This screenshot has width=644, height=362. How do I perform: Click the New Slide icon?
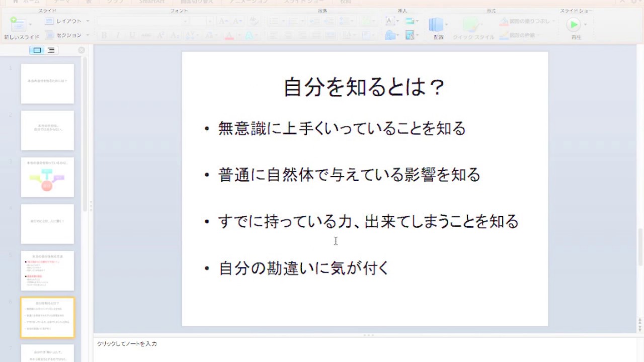tap(18, 24)
